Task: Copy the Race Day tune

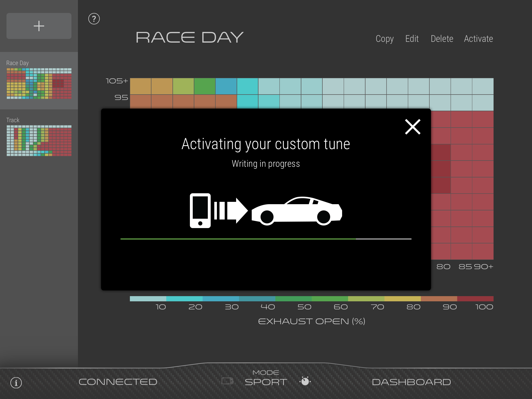Action: point(384,39)
